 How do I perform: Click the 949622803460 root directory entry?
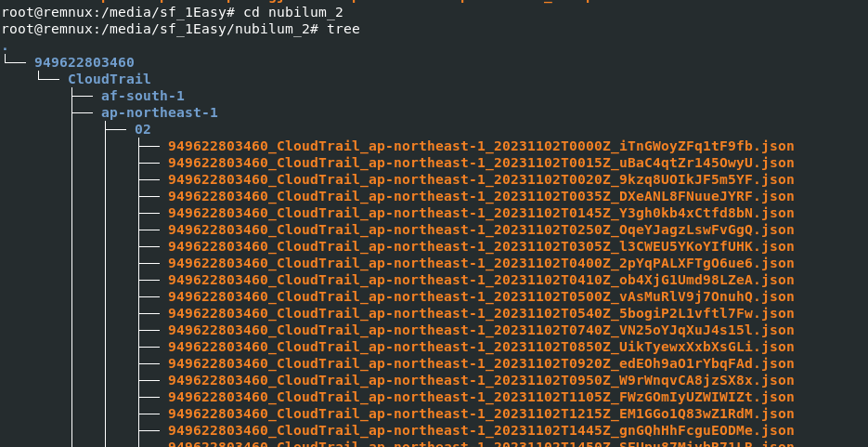click(x=84, y=62)
